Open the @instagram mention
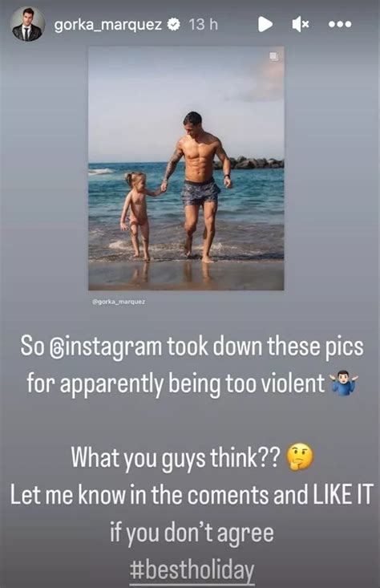The image size is (380, 588). (106, 347)
